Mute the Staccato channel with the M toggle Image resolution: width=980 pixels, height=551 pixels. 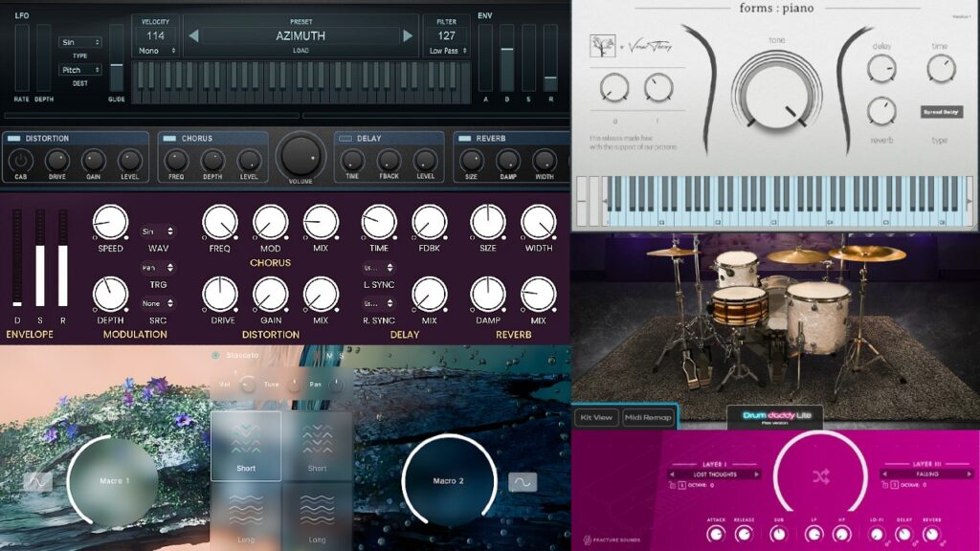328,355
